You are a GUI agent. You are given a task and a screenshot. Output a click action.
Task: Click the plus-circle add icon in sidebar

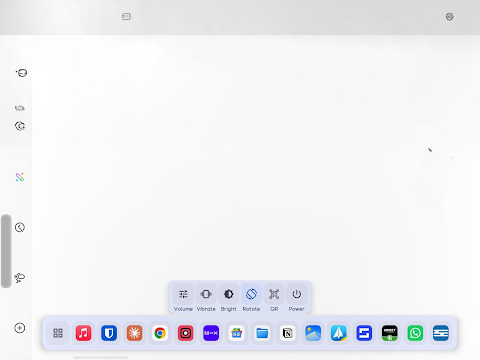coord(20,328)
